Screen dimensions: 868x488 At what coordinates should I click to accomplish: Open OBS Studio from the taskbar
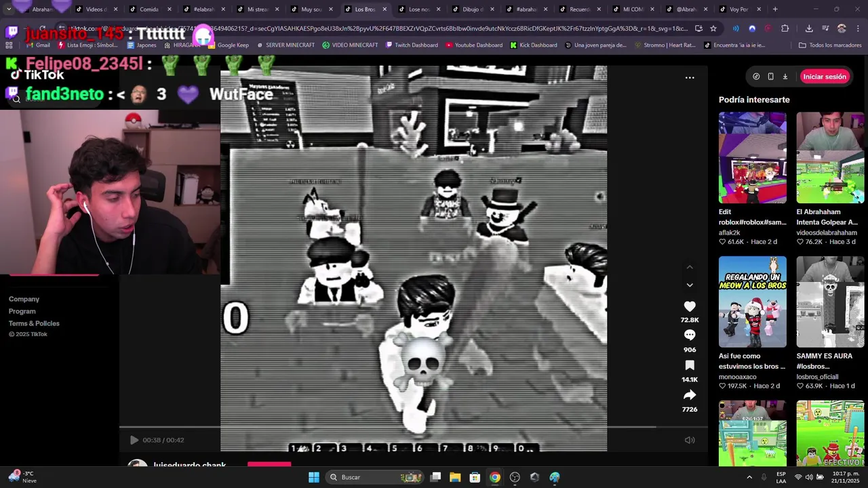515,477
